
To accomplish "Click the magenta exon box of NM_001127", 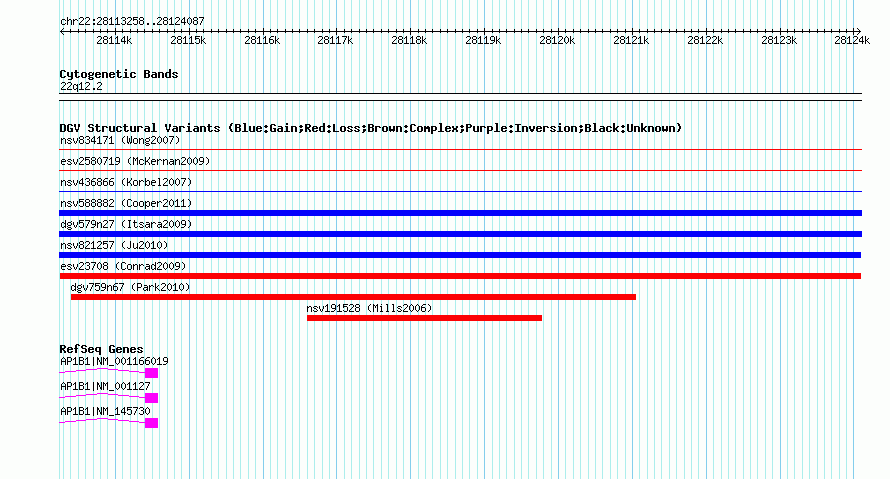I will [x=152, y=398].
